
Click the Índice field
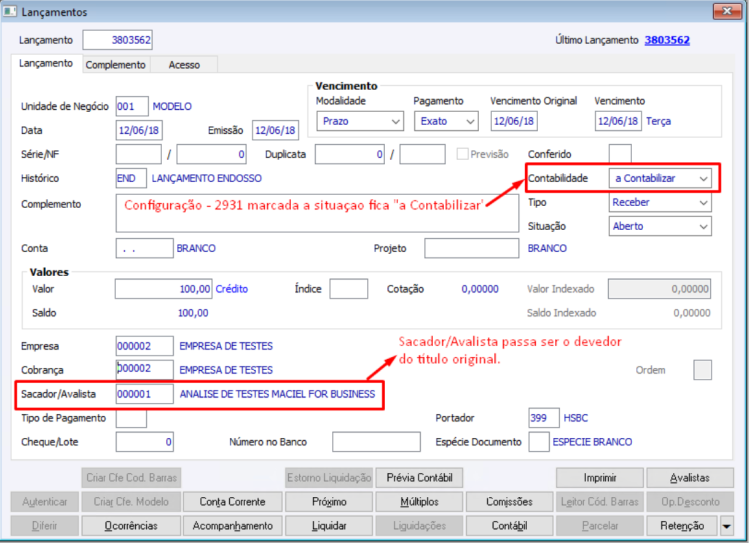tap(349, 289)
